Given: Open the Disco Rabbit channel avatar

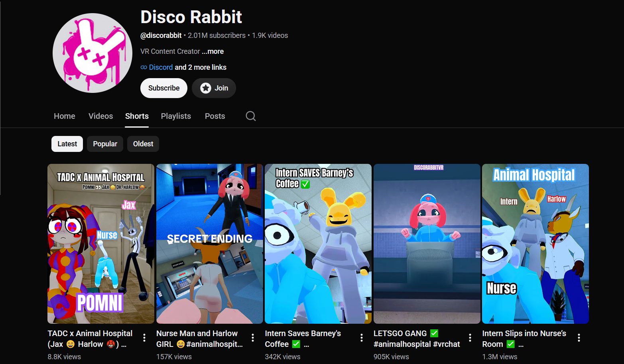Looking at the screenshot, I should click(93, 53).
